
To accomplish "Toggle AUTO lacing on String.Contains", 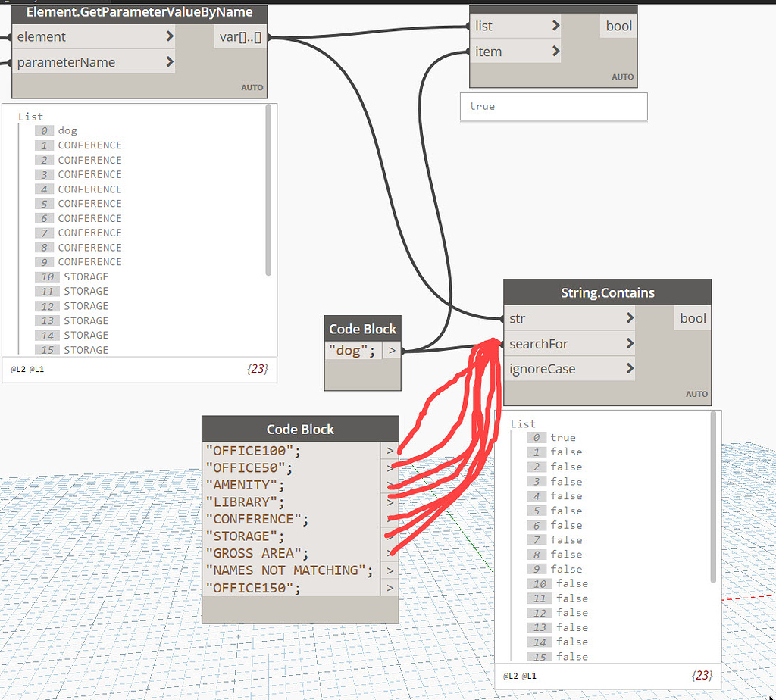I will [x=696, y=394].
